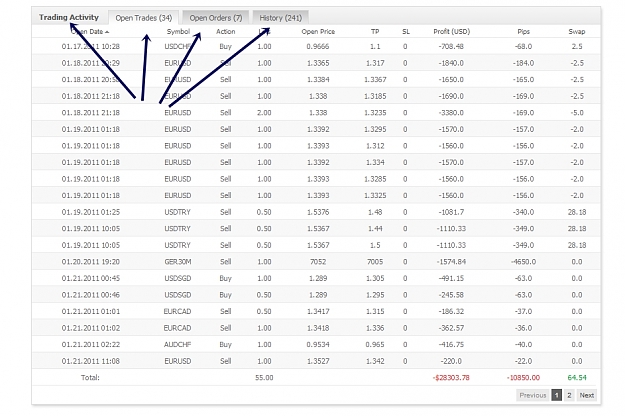625x416 pixels.
Task: Click open price 7052
Action: click(318, 262)
